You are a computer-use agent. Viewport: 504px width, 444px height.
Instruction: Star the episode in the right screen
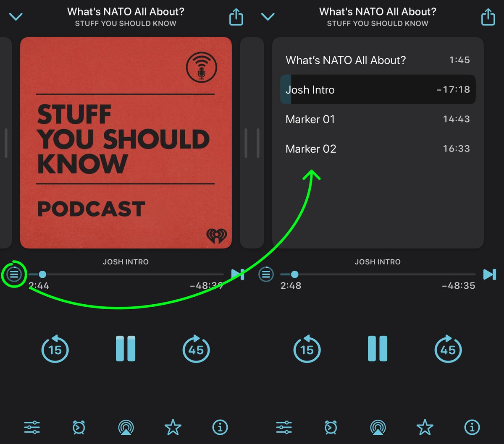tap(425, 427)
